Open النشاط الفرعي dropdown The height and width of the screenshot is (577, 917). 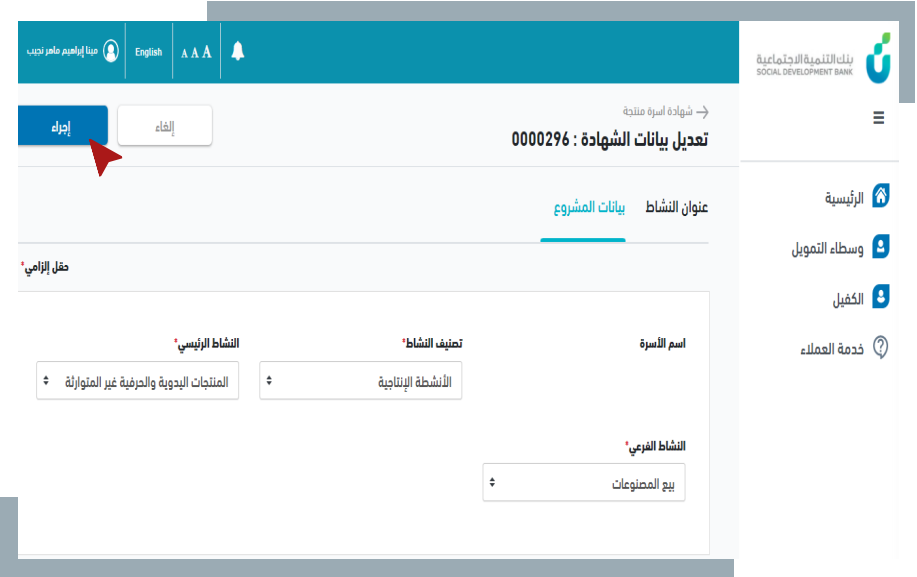584,482
